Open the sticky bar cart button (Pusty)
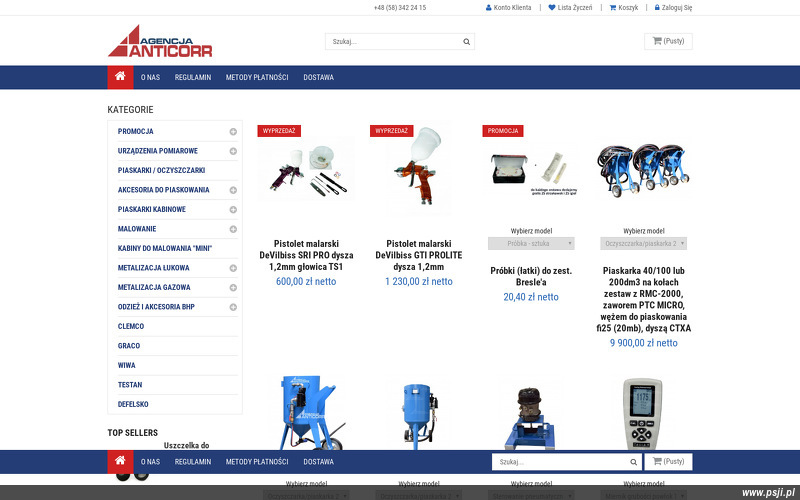This screenshot has height=500, width=800. click(x=668, y=462)
